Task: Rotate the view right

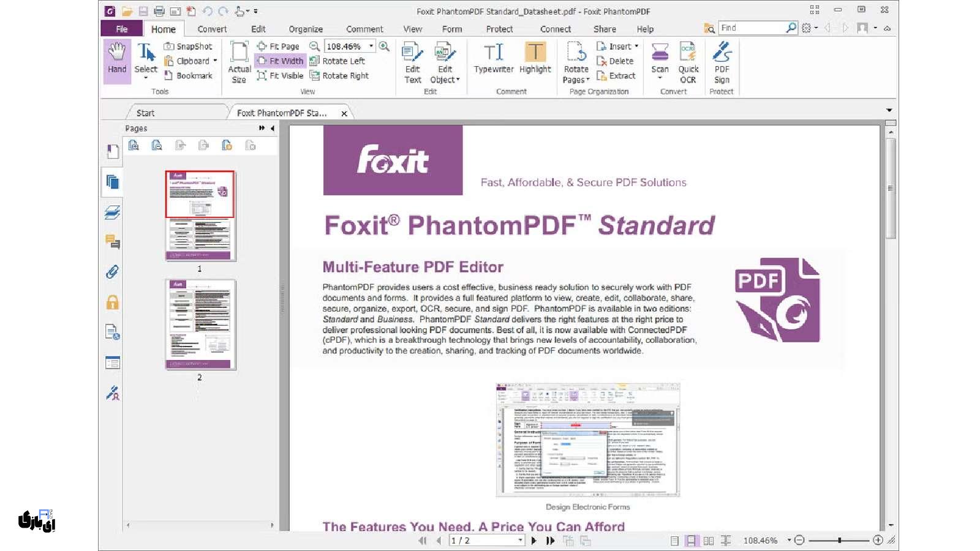Action: [x=339, y=76]
